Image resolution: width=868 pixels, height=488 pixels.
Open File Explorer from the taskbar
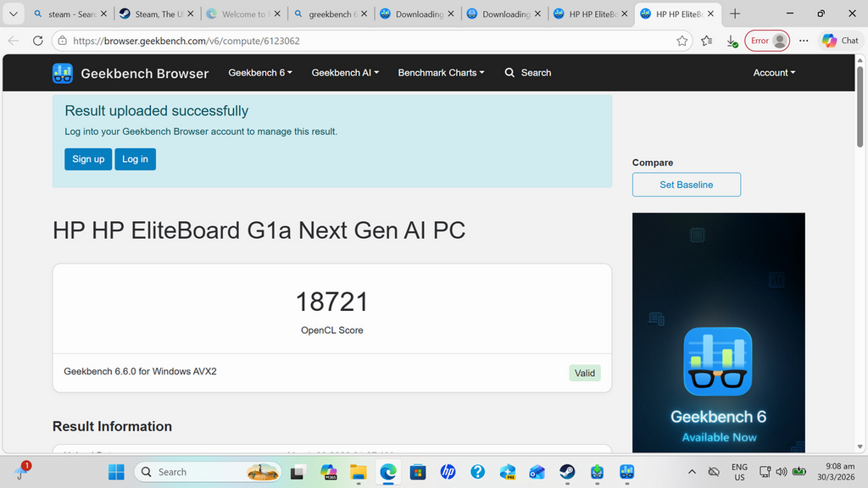359,472
